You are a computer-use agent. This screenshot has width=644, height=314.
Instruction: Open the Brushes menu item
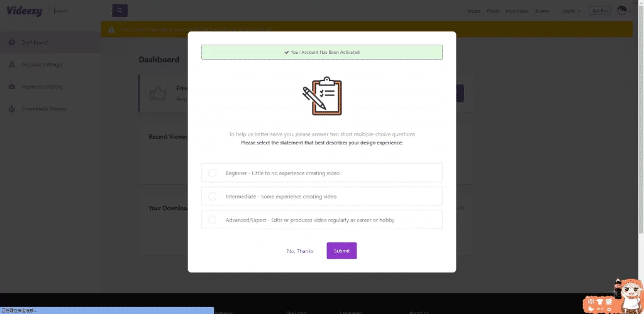coord(542,11)
